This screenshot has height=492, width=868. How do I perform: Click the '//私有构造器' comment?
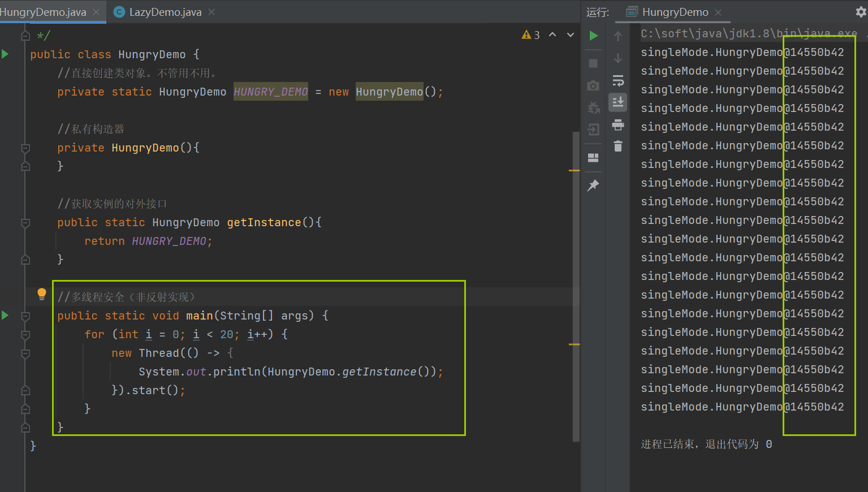91,129
